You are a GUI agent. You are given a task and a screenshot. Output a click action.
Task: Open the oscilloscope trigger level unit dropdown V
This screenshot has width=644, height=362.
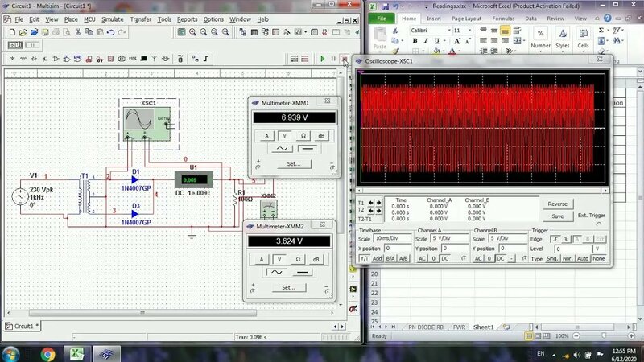pos(598,249)
